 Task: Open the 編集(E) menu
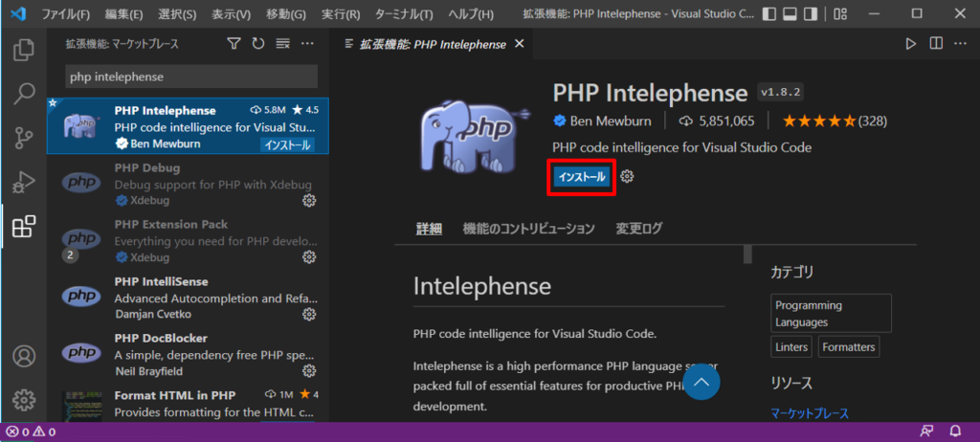[123, 13]
